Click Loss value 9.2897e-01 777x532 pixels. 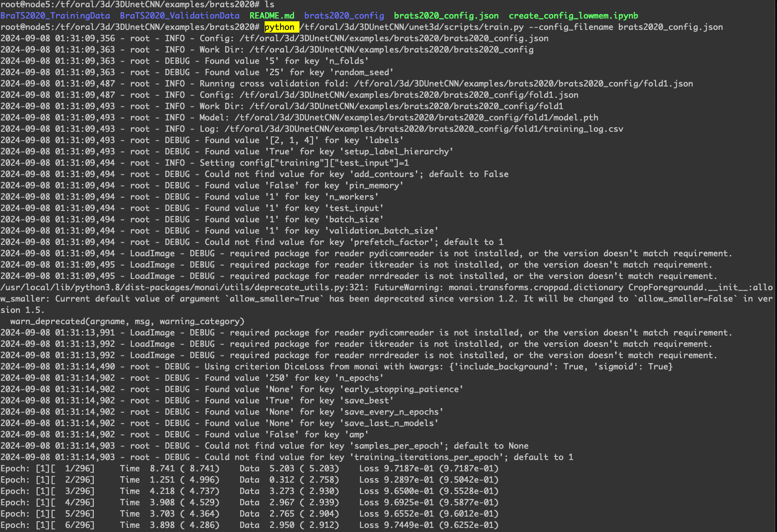(409, 480)
